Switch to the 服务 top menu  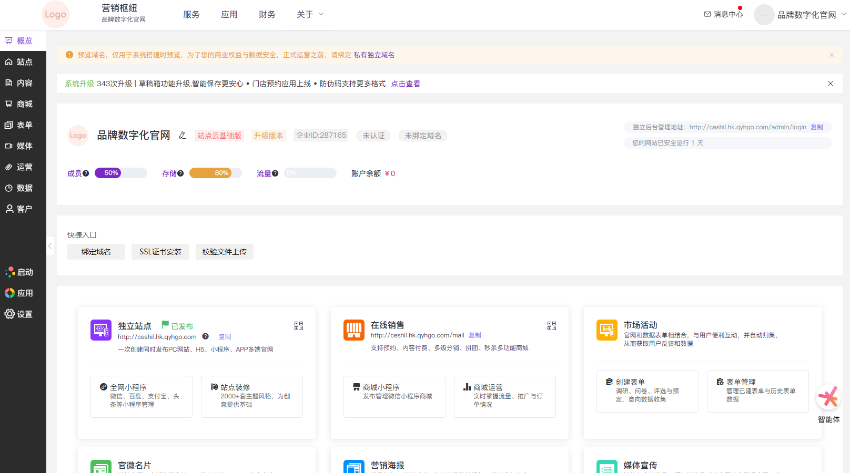(x=191, y=15)
